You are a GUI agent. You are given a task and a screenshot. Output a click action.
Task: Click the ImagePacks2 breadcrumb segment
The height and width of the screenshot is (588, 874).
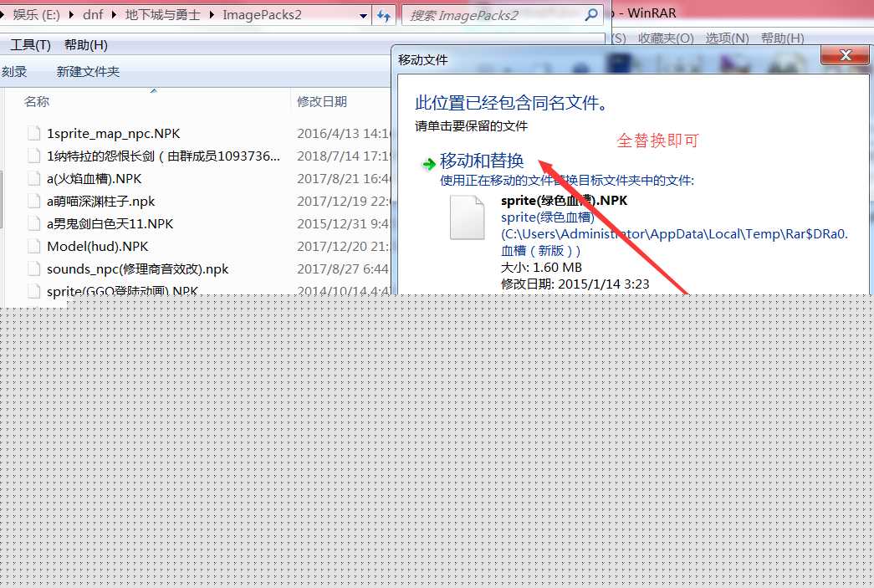click(x=262, y=15)
